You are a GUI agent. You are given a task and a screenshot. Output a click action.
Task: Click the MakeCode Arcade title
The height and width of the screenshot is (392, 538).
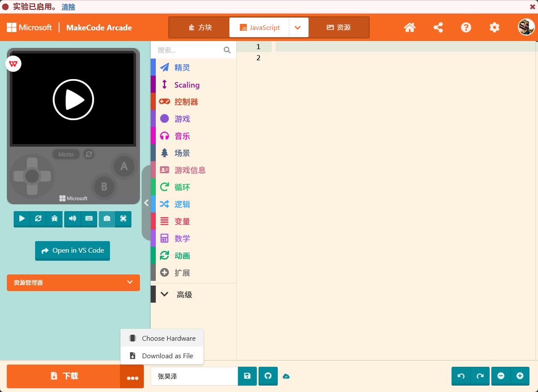point(99,27)
